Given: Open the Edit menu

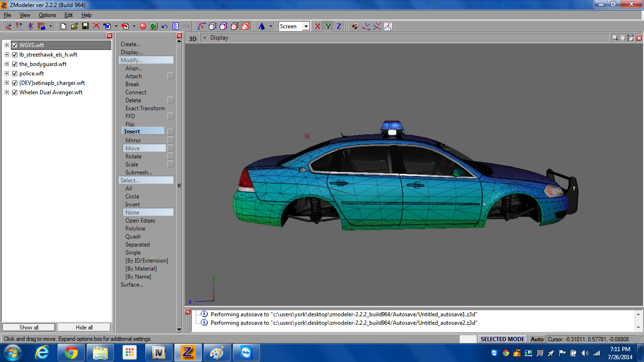Looking at the screenshot, I should (68, 15).
